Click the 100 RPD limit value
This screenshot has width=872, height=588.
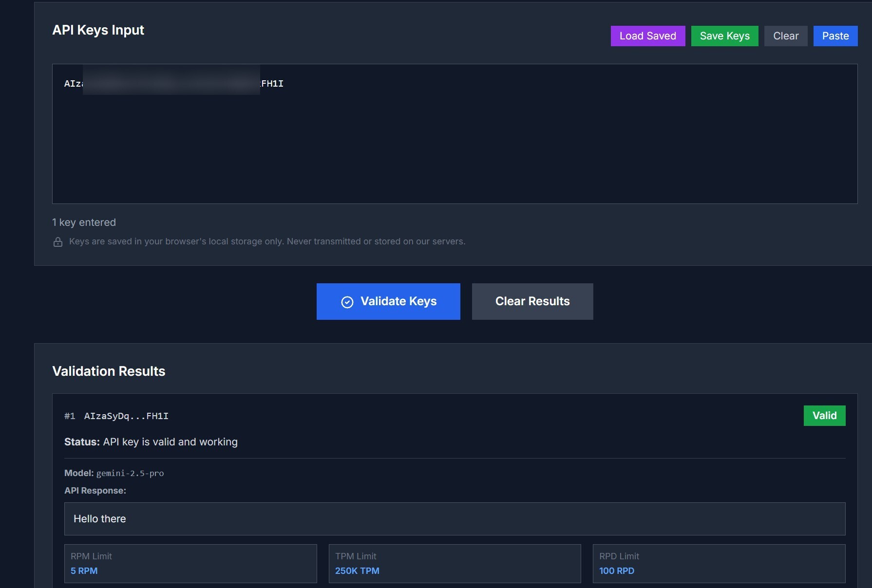tap(616, 571)
